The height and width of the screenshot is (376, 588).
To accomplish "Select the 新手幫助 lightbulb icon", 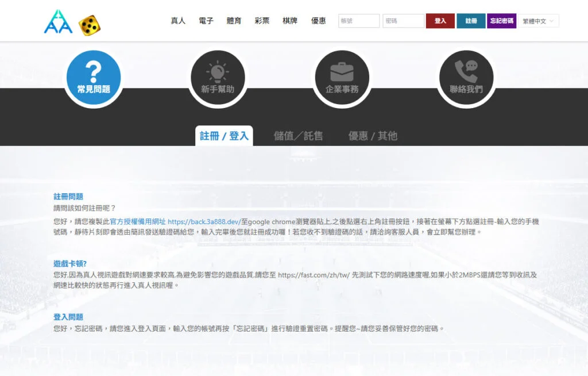I will point(218,76).
